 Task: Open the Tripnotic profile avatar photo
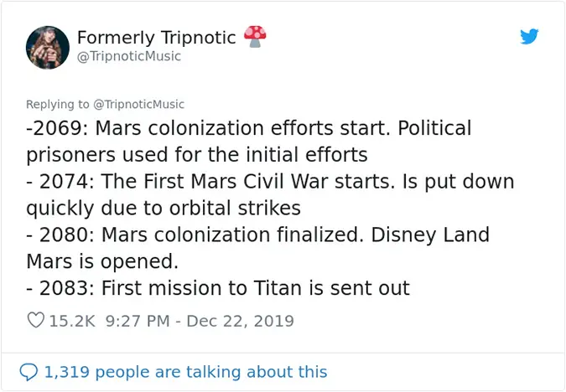(x=47, y=47)
